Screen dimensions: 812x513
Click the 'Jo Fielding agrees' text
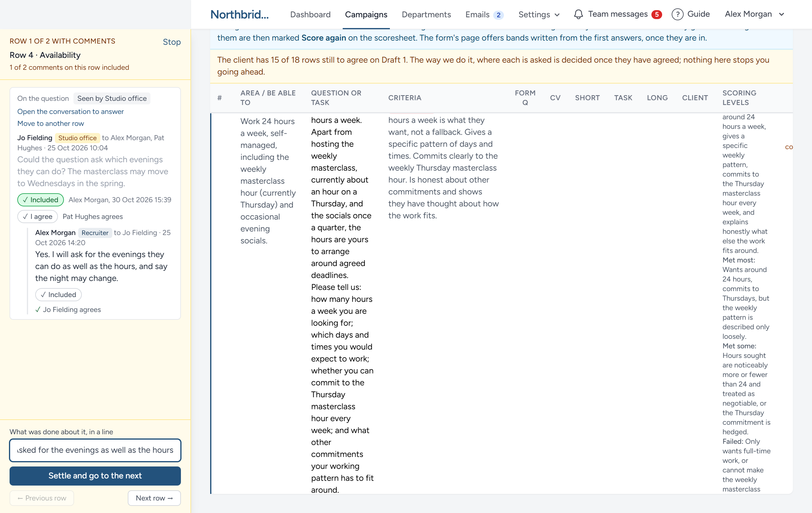click(x=71, y=310)
